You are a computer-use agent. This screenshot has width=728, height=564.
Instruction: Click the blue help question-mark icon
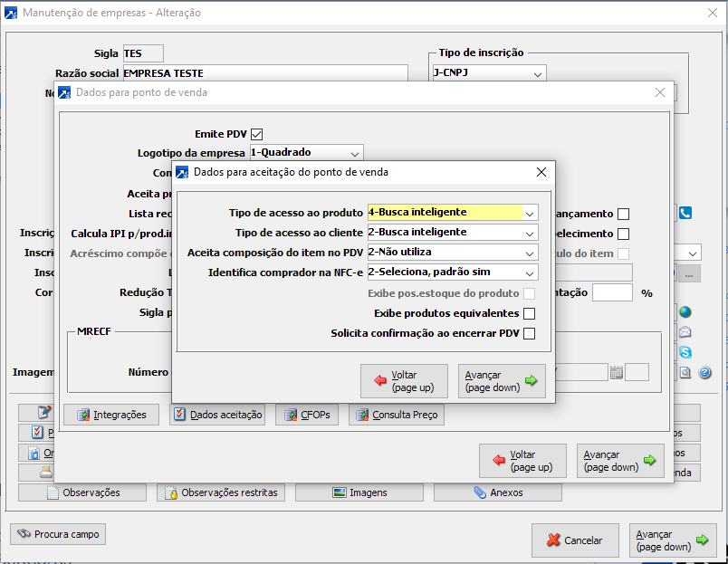coord(704,372)
